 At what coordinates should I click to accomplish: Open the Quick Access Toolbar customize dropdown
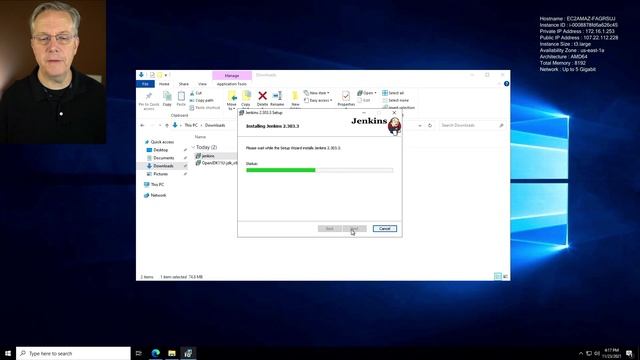166,75
